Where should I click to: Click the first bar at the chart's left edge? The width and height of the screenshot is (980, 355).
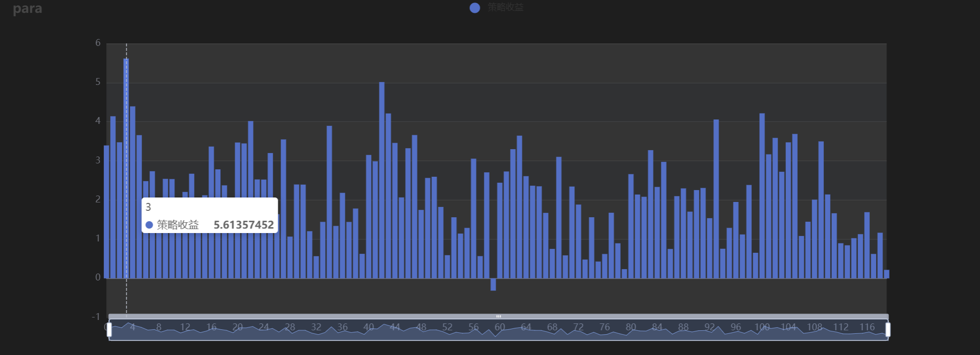pyautogui.click(x=106, y=212)
